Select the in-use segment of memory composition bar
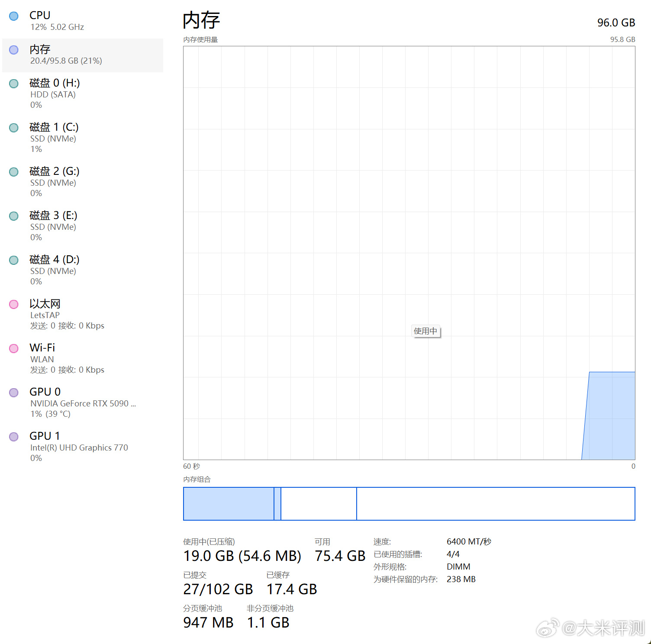This screenshot has width=651, height=644. click(229, 503)
